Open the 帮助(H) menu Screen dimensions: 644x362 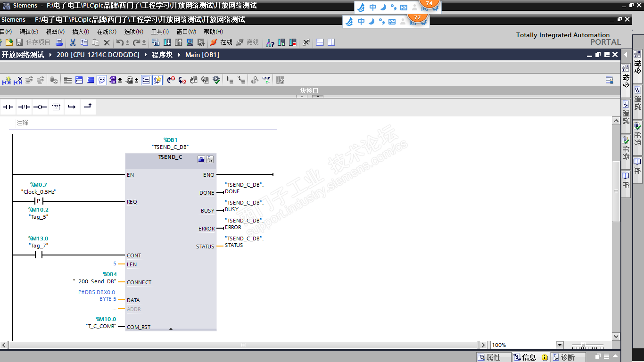click(x=214, y=32)
